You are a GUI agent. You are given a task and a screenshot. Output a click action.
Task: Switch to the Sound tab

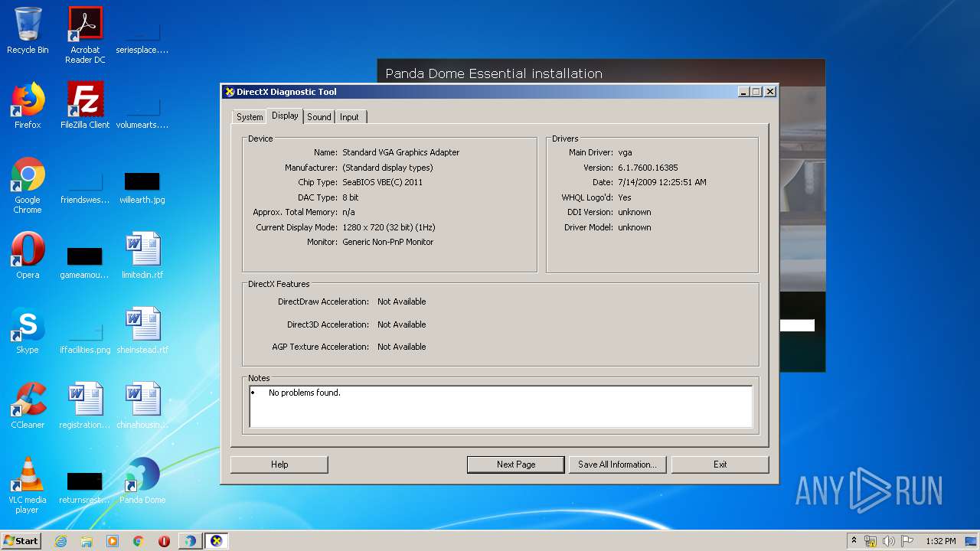coord(319,117)
